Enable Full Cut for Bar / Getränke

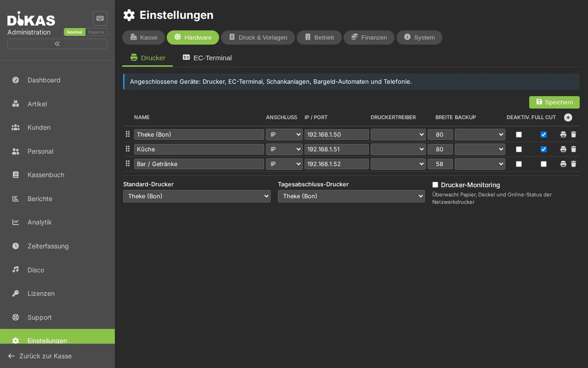click(x=543, y=164)
